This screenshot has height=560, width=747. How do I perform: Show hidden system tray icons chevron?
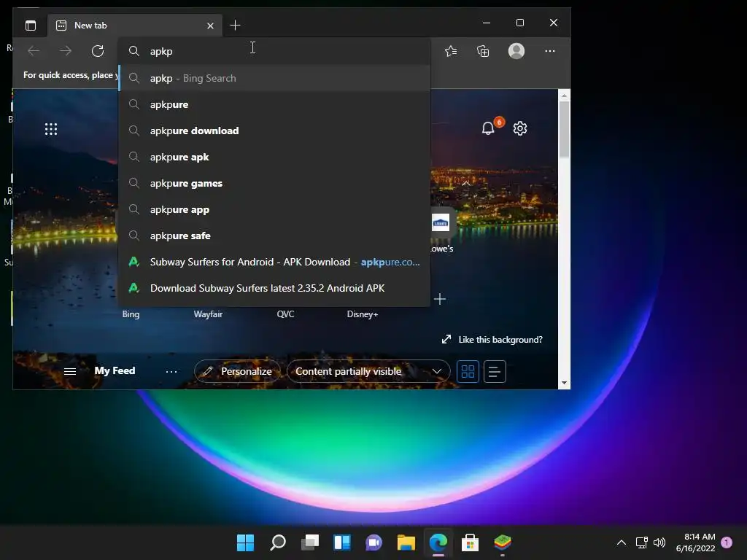click(x=622, y=542)
